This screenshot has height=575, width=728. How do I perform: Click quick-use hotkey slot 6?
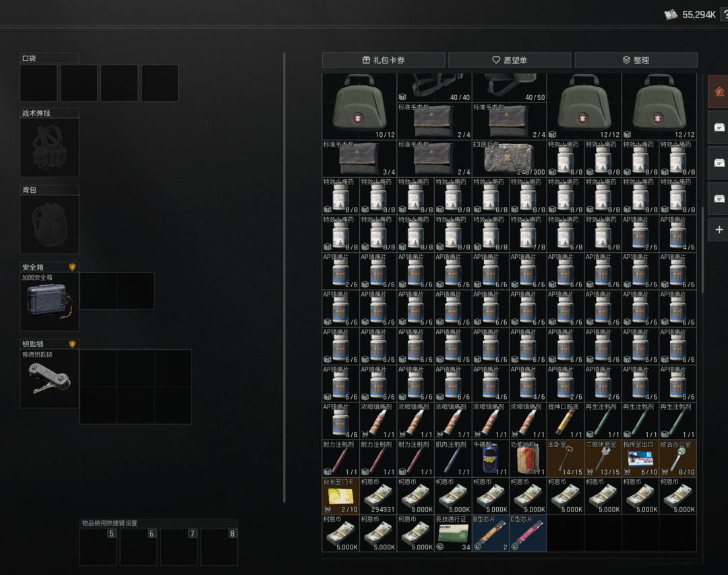tap(138, 547)
